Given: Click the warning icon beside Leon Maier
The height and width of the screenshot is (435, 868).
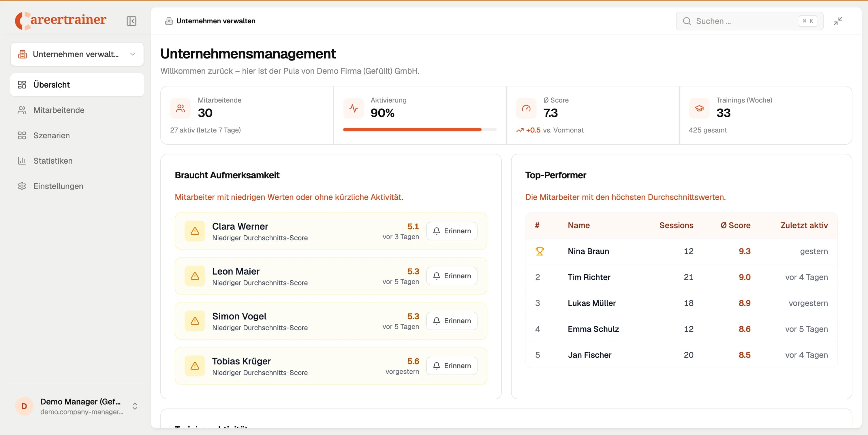Looking at the screenshot, I should point(195,276).
